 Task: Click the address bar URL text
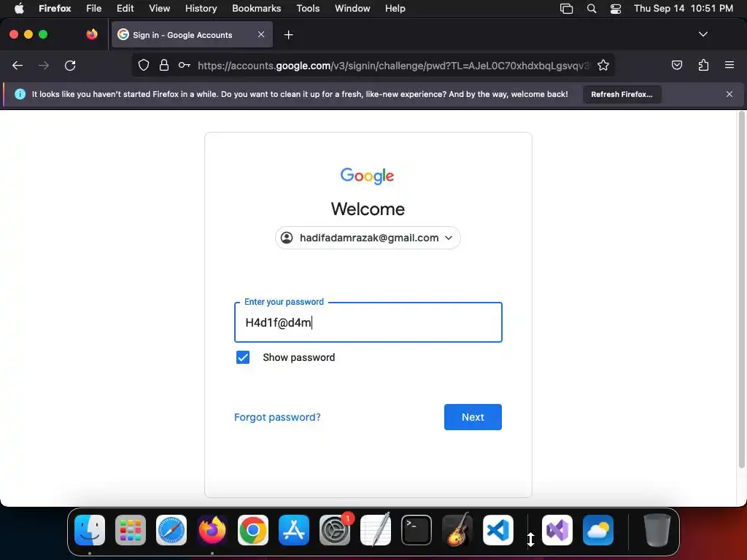click(x=393, y=66)
